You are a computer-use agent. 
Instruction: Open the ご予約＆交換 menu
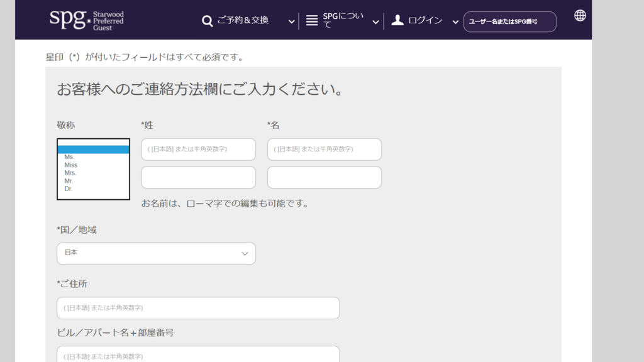click(x=243, y=20)
